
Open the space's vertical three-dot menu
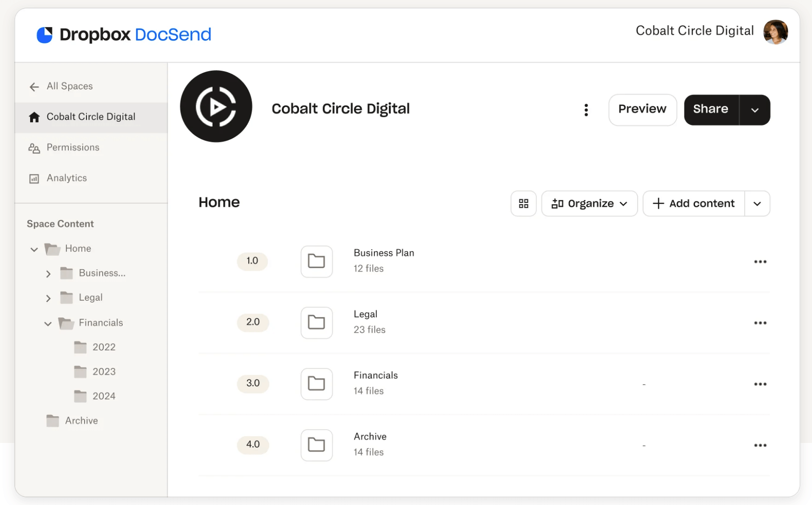coord(586,110)
